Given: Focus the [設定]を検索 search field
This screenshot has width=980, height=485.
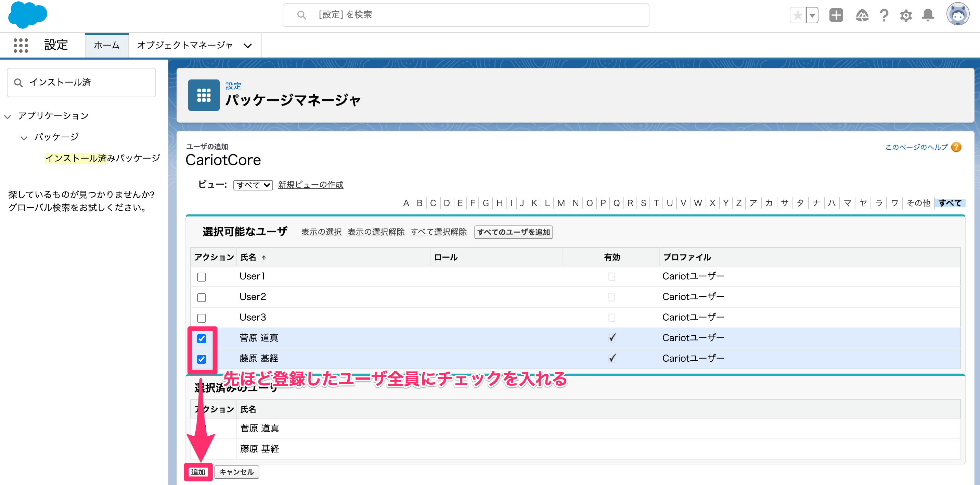Looking at the screenshot, I should point(466,15).
